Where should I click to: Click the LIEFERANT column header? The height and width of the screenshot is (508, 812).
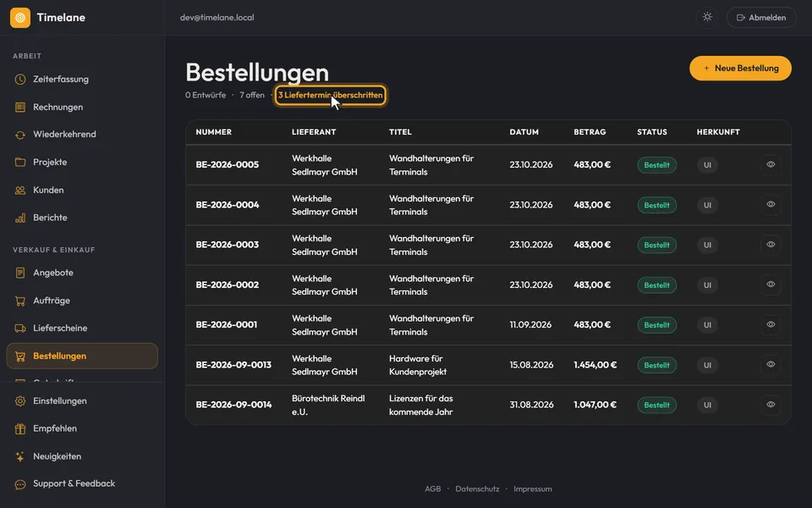(314, 132)
